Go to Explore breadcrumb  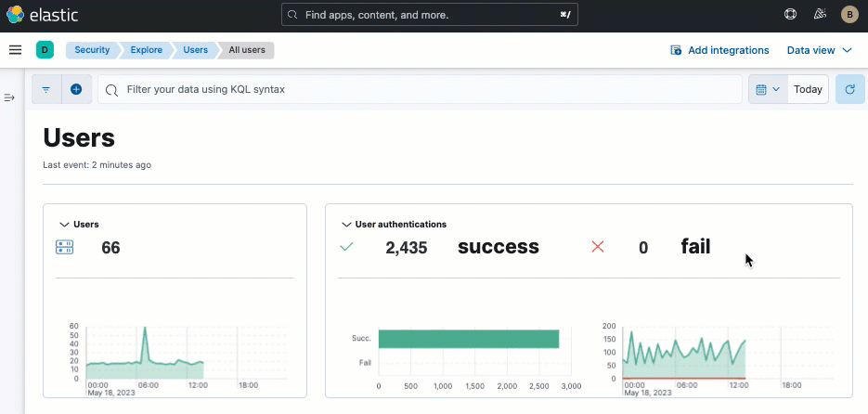tap(146, 50)
